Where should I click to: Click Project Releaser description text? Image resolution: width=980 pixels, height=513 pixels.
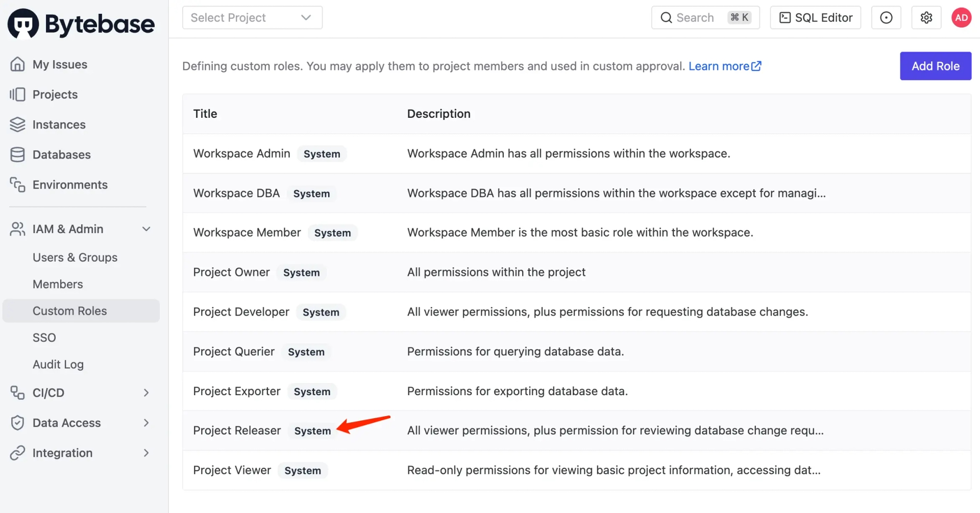(x=615, y=430)
